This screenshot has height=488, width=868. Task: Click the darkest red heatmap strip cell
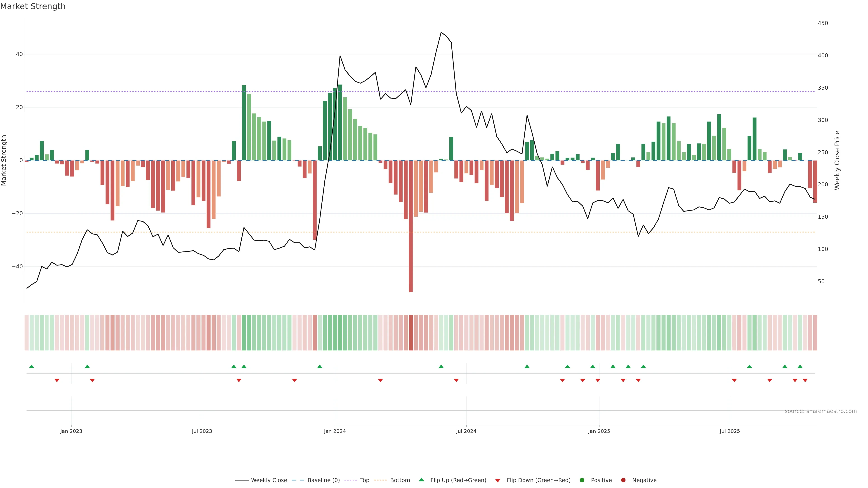point(411,332)
